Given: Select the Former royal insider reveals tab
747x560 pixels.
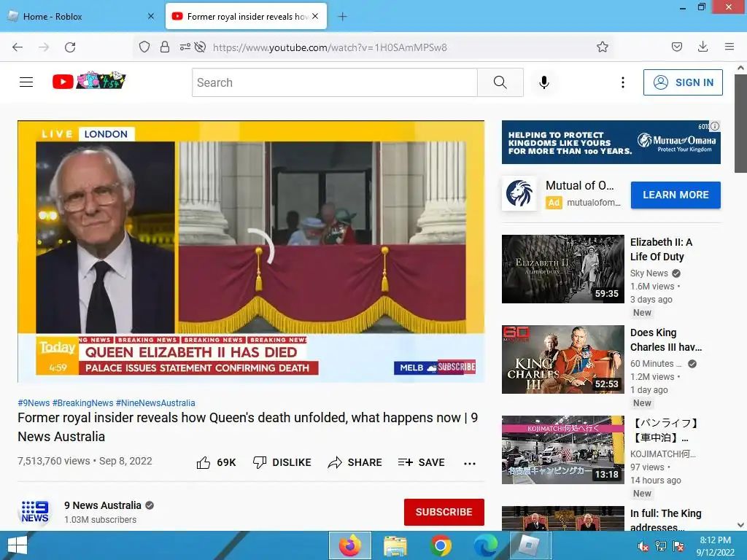Looking at the screenshot, I should coord(246,16).
